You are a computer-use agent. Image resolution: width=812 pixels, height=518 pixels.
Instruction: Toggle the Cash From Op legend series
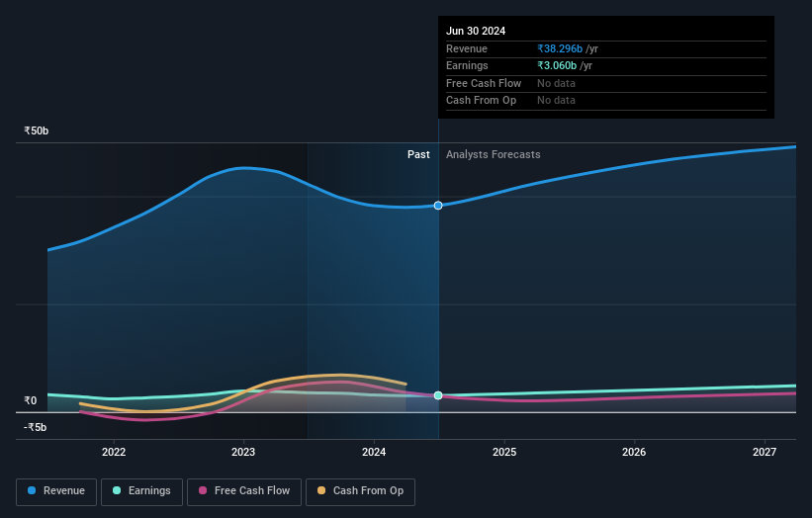coord(360,491)
